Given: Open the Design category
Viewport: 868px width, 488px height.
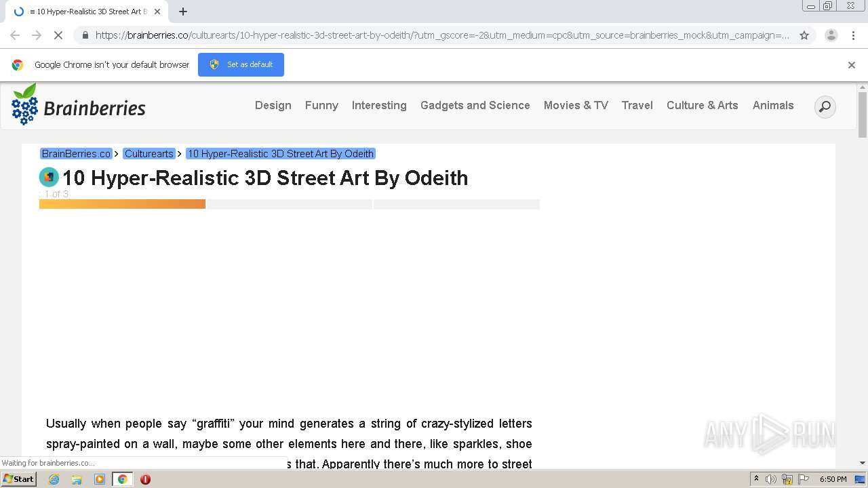Looking at the screenshot, I should [273, 105].
